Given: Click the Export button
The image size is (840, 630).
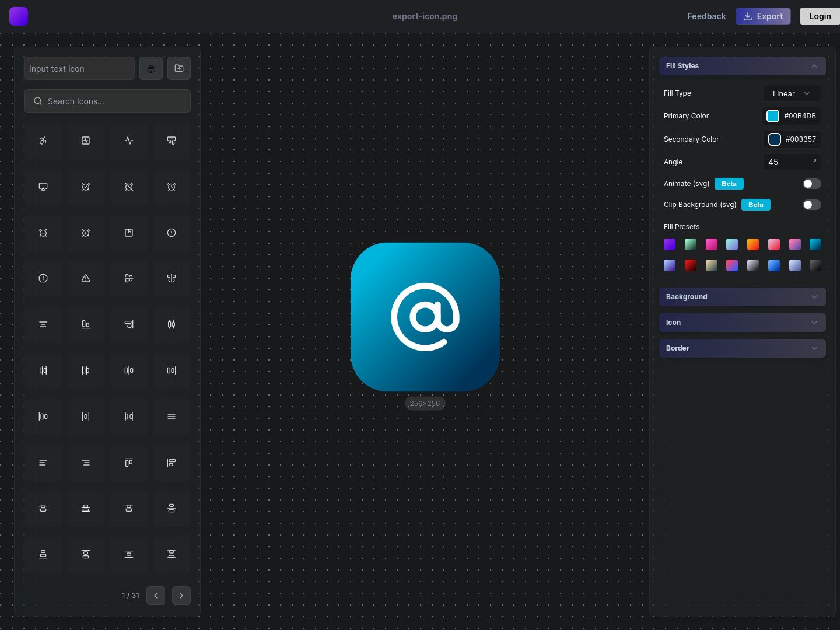Looking at the screenshot, I should tap(763, 16).
